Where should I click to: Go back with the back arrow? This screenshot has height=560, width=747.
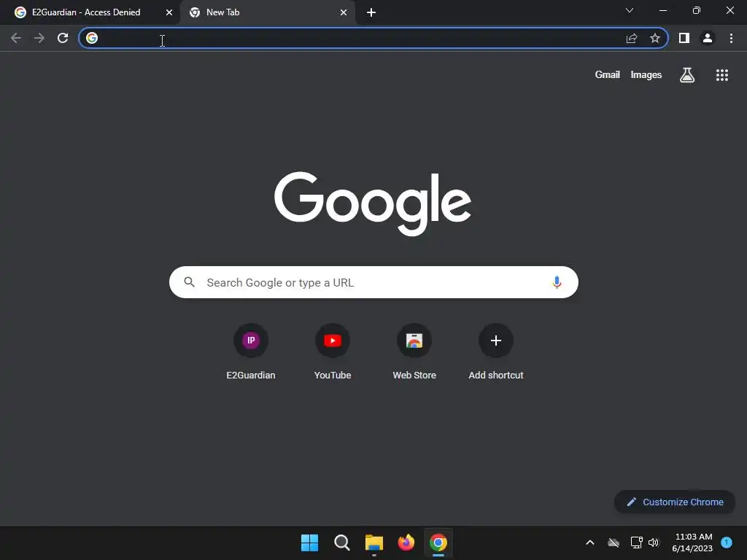point(16,38)
